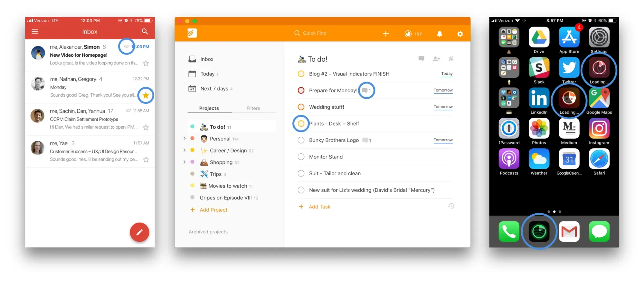Open the Trips project
The height and width of the screenshot is (282, 644).
coord(213,174)
